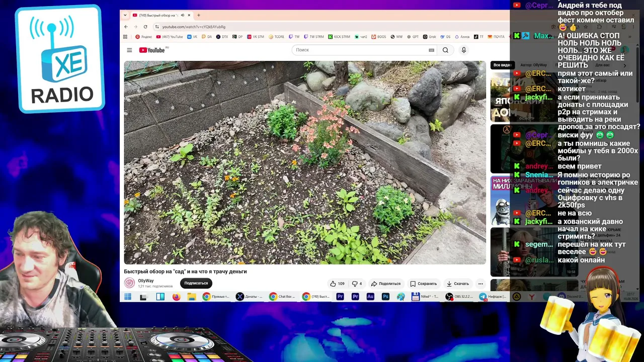Close the YouTube browser tab

coord(189,15)
